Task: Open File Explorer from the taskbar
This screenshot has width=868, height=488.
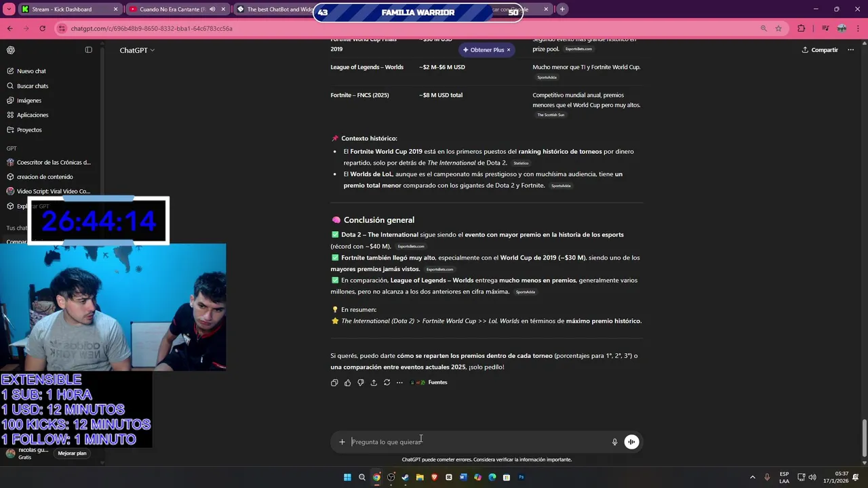Action: (x=420, y=477)
